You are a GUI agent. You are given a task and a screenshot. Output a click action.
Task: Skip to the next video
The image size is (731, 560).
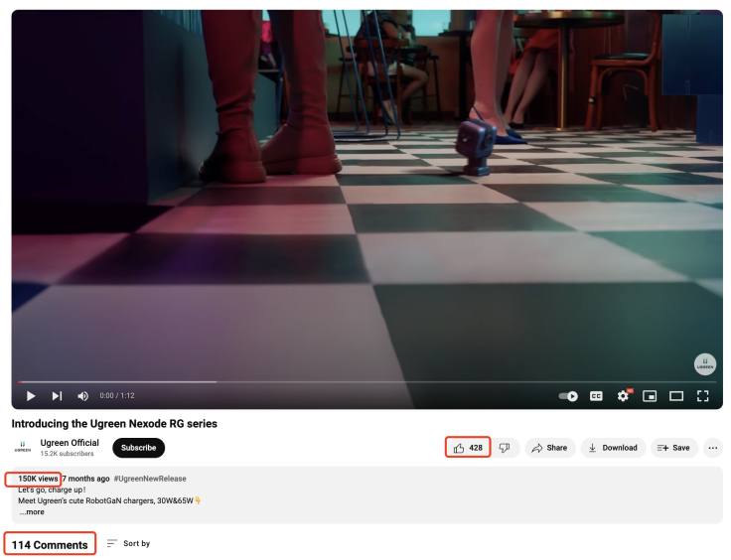coord(57,396)
